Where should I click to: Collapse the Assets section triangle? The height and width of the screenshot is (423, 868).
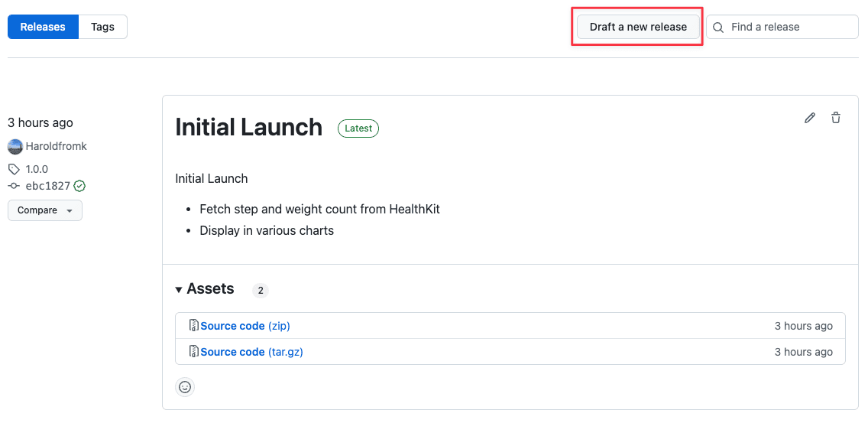click(x=179, y=289)
